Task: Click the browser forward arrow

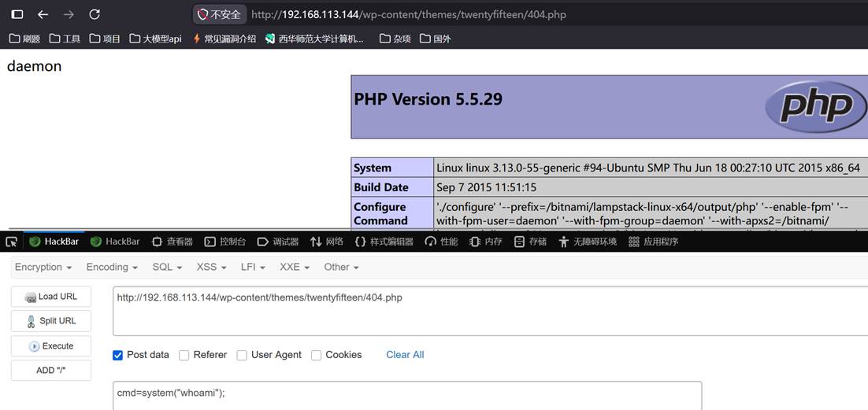Action: 69,14
